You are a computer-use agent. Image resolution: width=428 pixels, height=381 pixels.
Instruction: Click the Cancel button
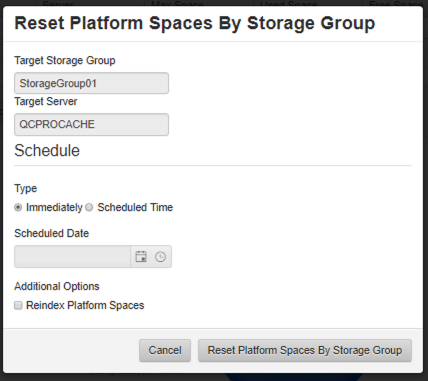[x=165, y=350]
